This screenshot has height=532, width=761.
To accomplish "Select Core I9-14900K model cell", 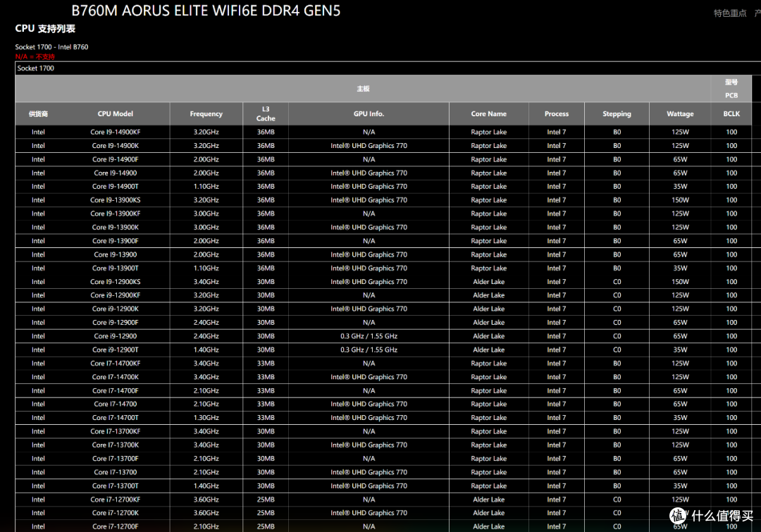I will click(x=115, y=146).
